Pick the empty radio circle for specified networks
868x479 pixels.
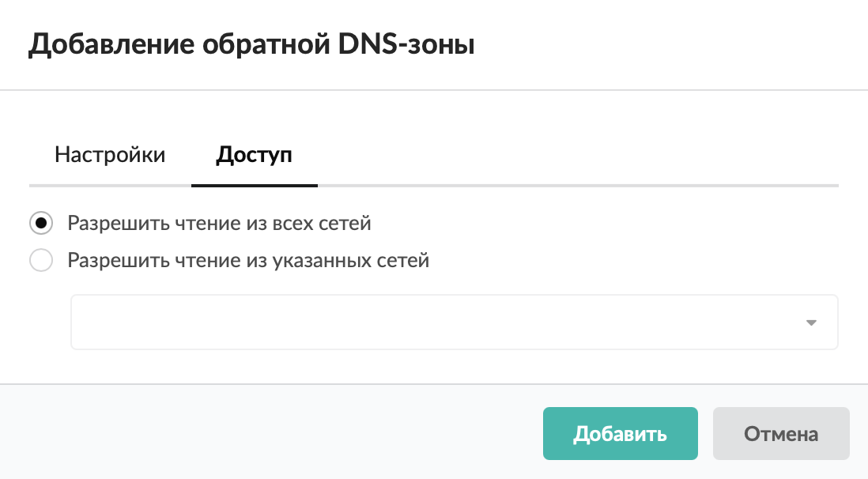click(41, 260)
